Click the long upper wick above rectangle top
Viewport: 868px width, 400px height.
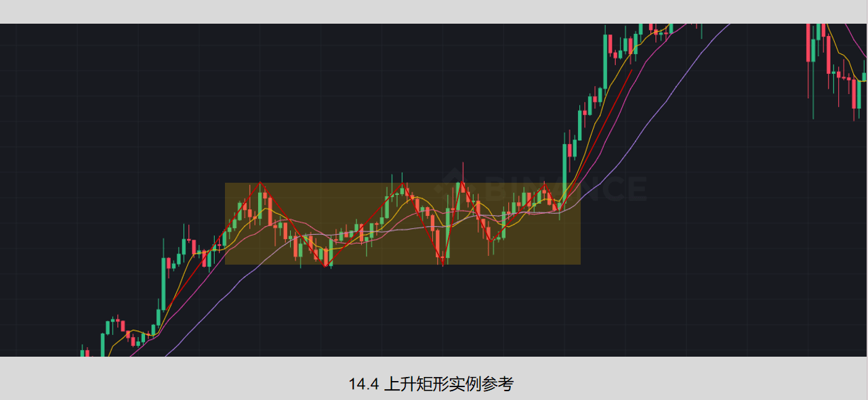click(x=463, y=172)
